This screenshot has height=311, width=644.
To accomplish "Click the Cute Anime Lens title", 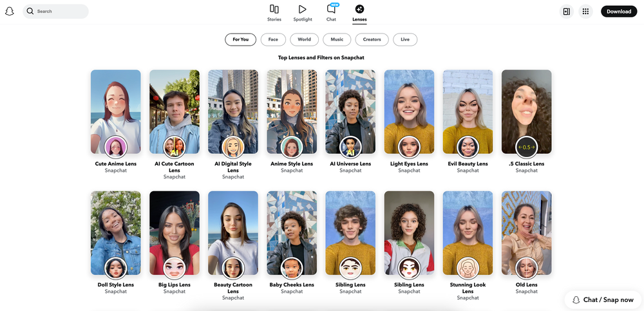I will (x=116, y=164).
